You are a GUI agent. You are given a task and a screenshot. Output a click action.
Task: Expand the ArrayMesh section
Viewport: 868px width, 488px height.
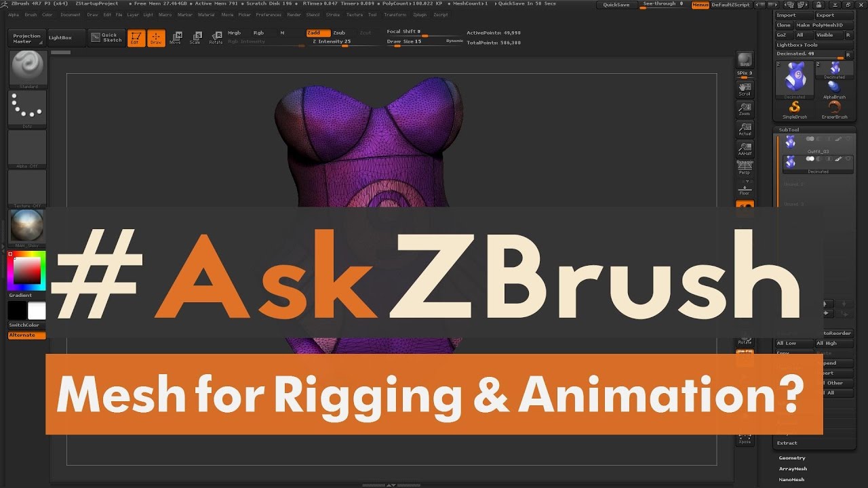pyautogui.click(x=793, y=469)
